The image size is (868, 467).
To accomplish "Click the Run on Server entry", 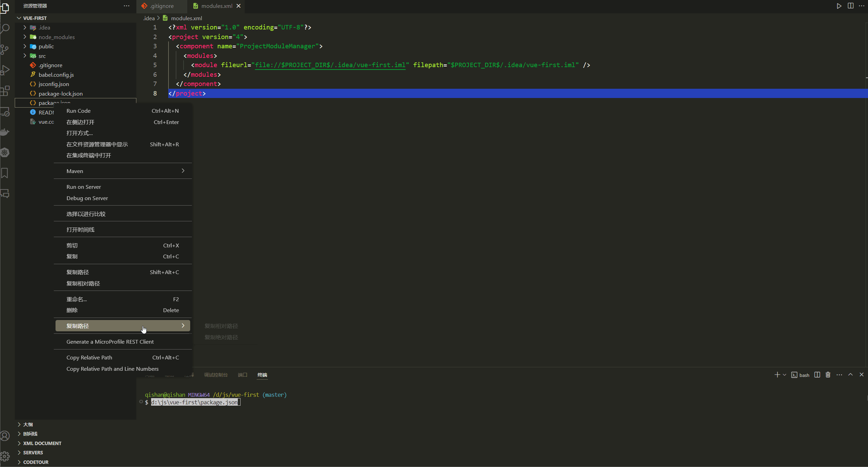I will [84, 187].
